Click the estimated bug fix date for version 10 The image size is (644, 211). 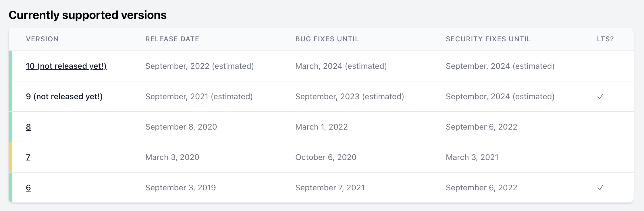pos(341,66)
